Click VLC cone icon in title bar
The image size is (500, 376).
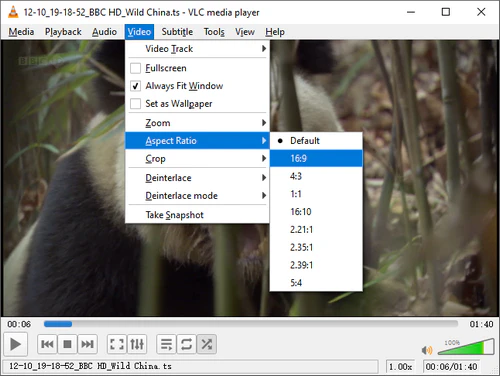pos(13,12)
